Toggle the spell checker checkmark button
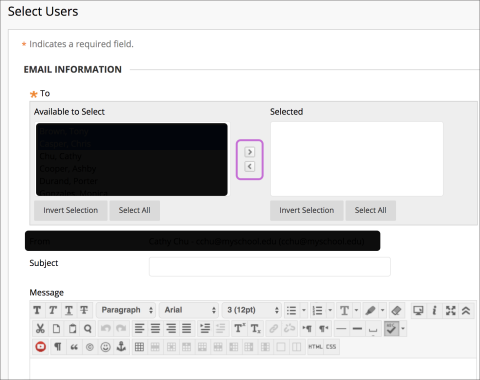Viewport: 480px width, 380px height. coord(391,329)
